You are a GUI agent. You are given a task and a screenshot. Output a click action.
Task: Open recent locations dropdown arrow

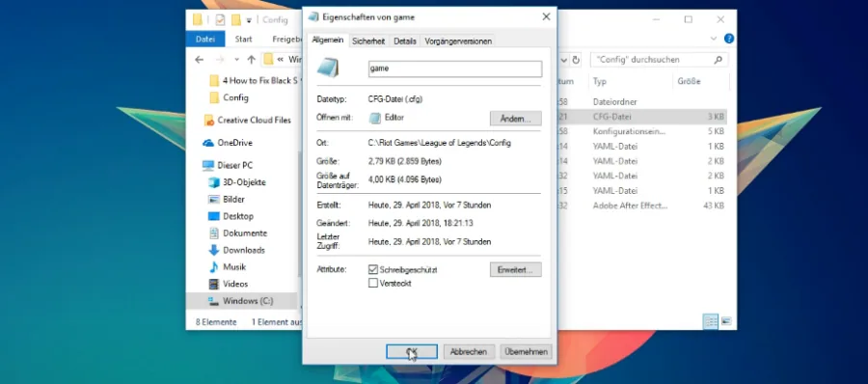tap(237, 60)
